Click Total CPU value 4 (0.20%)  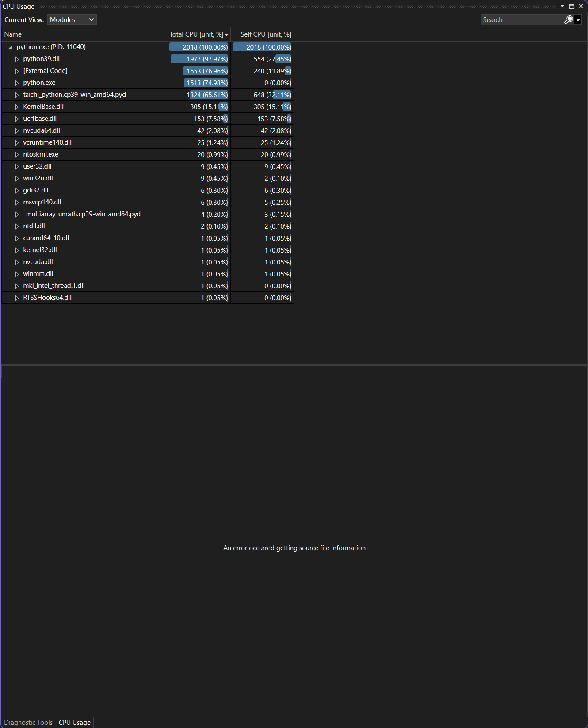tap(214, 215)
